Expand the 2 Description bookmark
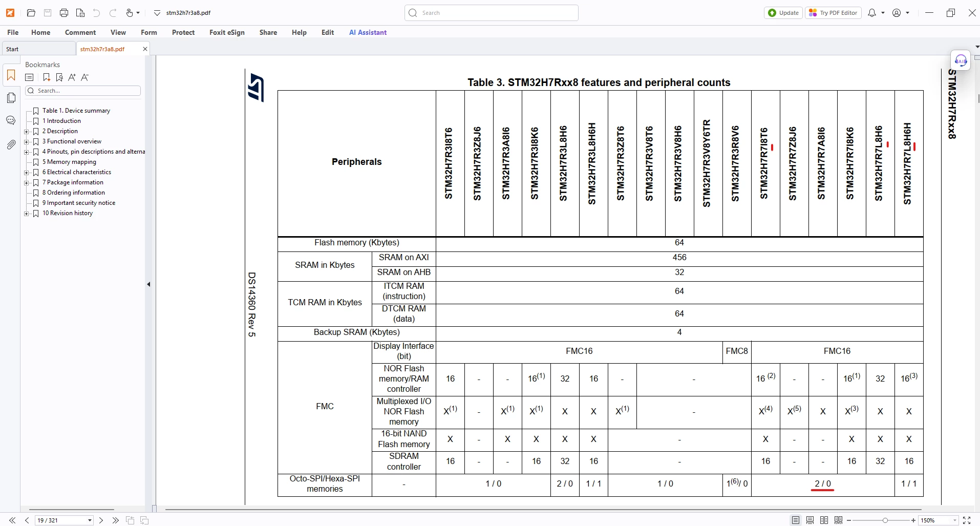 (x=27, y=131)
